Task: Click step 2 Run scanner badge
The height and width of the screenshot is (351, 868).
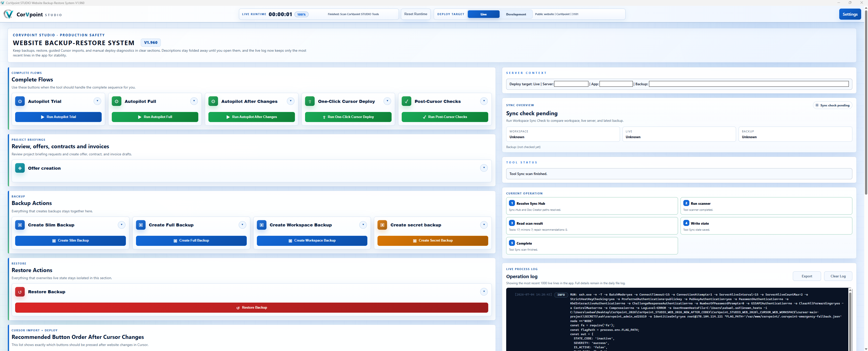Action: [x=686, y=203]
